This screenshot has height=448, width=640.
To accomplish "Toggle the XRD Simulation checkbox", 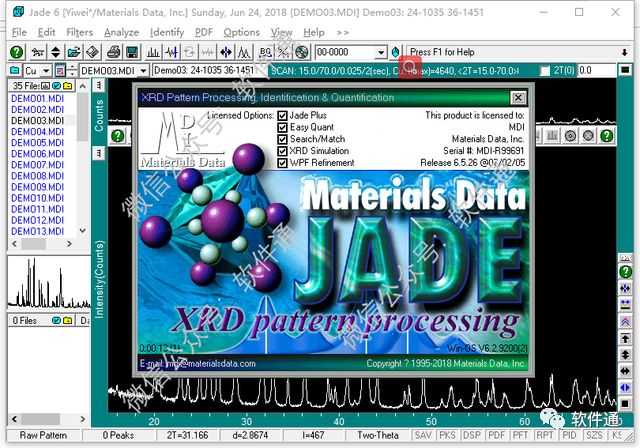I will tap(282, 151).
